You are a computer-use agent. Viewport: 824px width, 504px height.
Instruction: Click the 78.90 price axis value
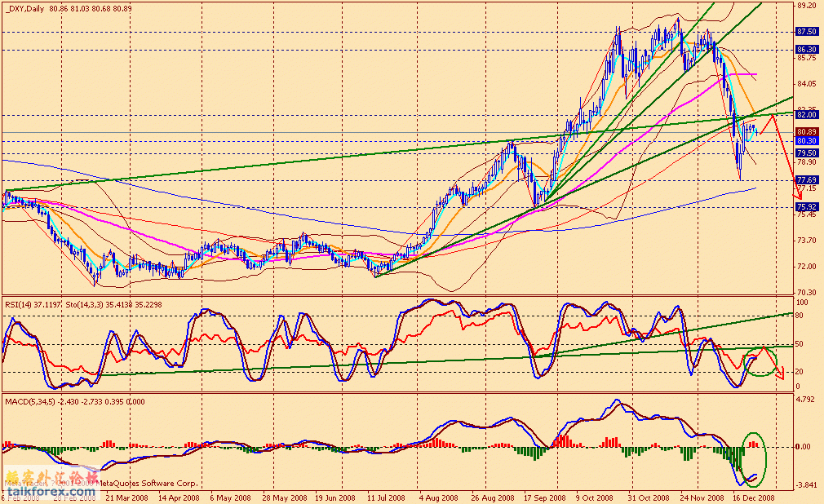click(x=807, y=162)
